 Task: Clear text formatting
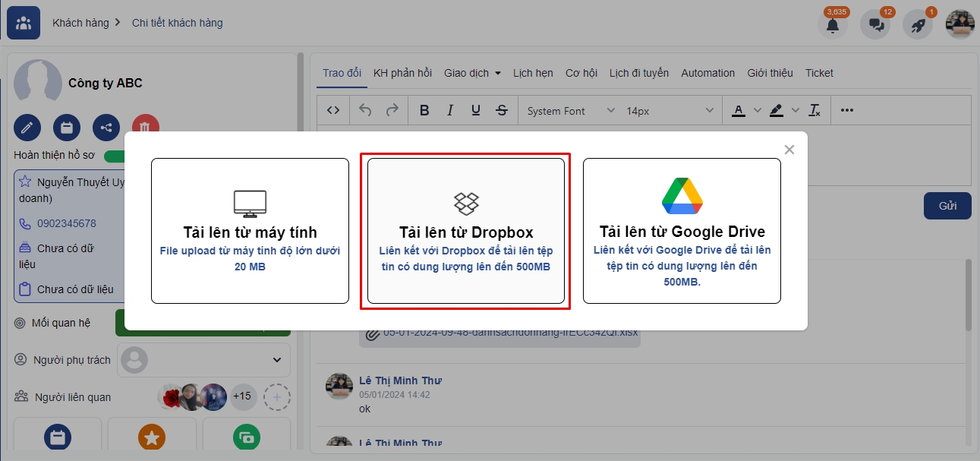tap(815, 110)
